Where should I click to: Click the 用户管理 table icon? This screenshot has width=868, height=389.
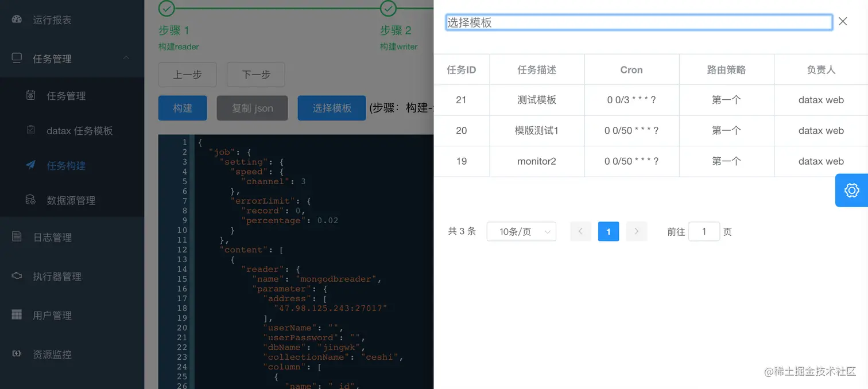click(17, 315)
